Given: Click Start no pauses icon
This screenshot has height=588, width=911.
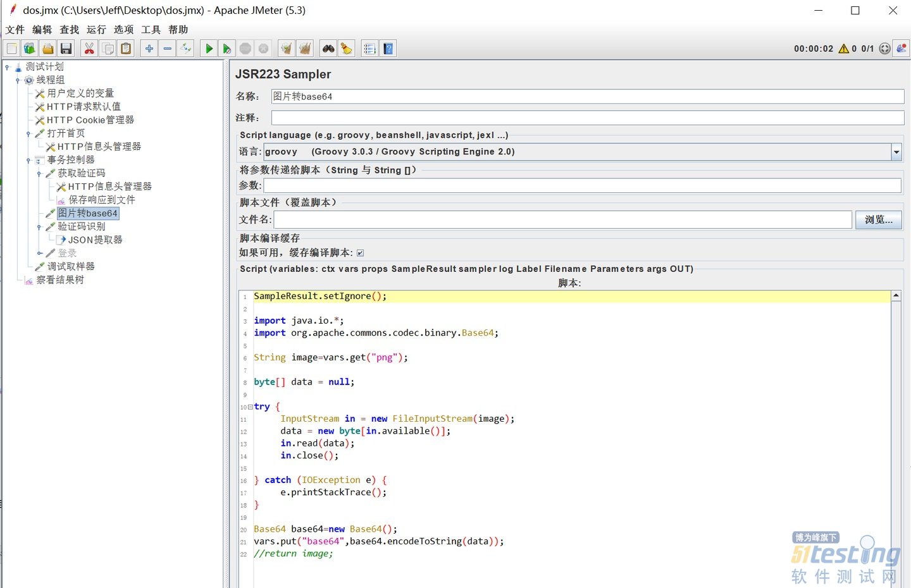Looking at the screenshot, I should click(227, 49).
